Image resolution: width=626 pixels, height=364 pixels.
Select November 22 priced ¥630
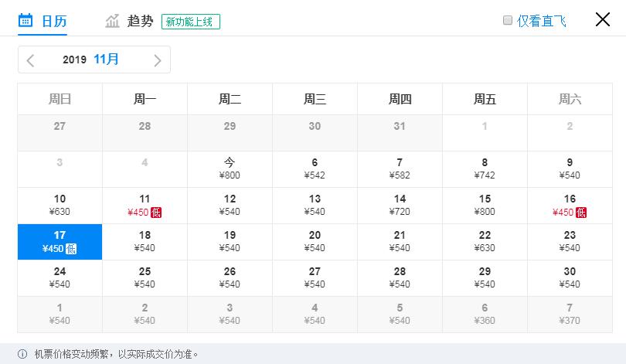485,242
